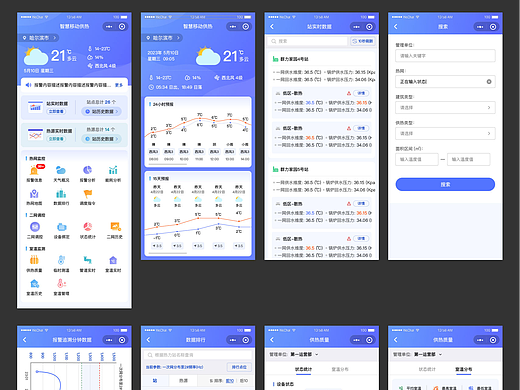Viewport: 520px width, 390px height.
Task: Focus the station search box
Action: [307, 41]
